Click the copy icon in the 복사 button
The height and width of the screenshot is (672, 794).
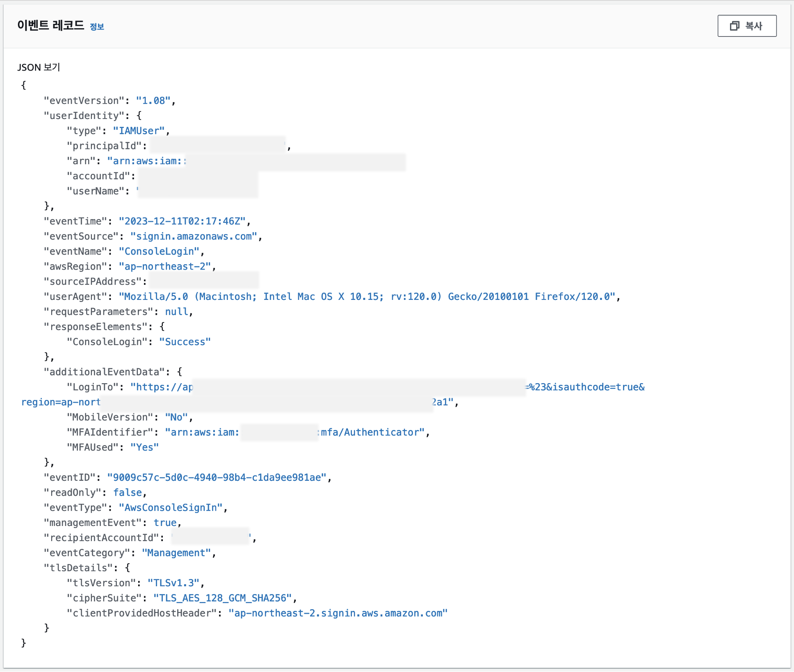pos(734,26)
